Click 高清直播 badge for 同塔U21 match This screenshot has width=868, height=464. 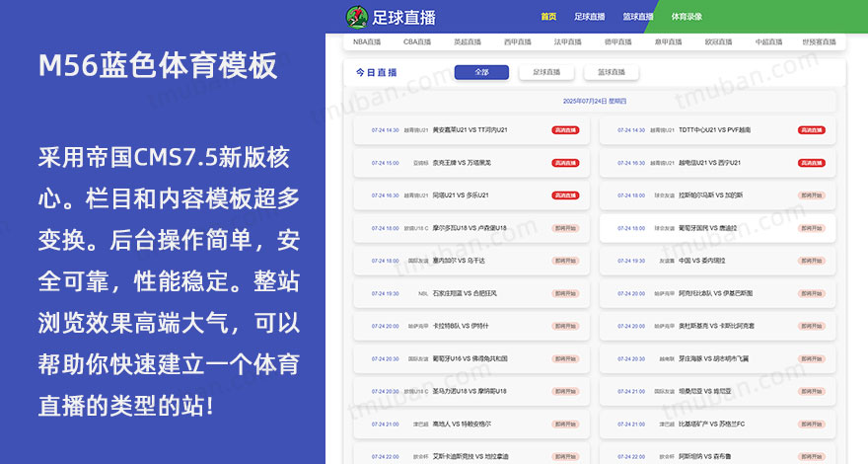(x=565, y=195)
